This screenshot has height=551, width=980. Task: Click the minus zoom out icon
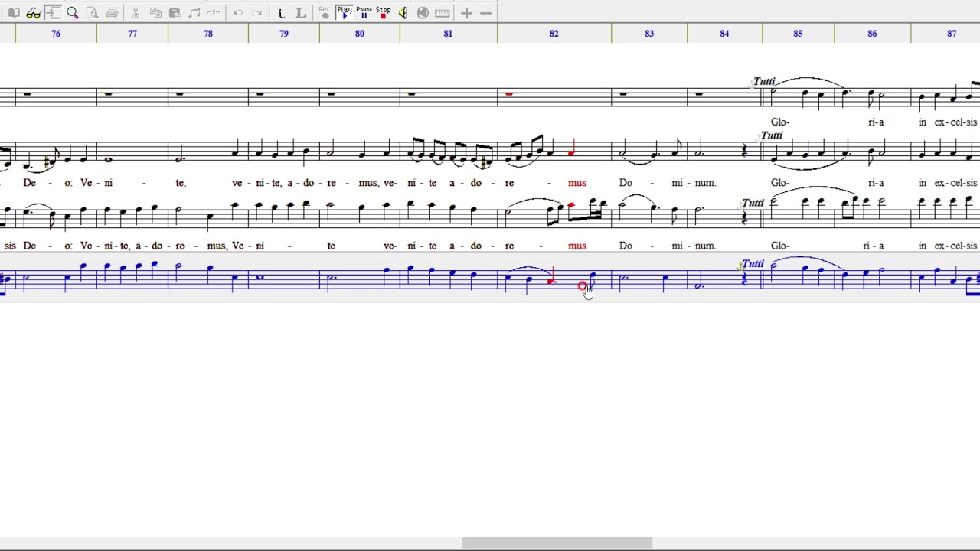pyautogui.click(x=485, y=13)
